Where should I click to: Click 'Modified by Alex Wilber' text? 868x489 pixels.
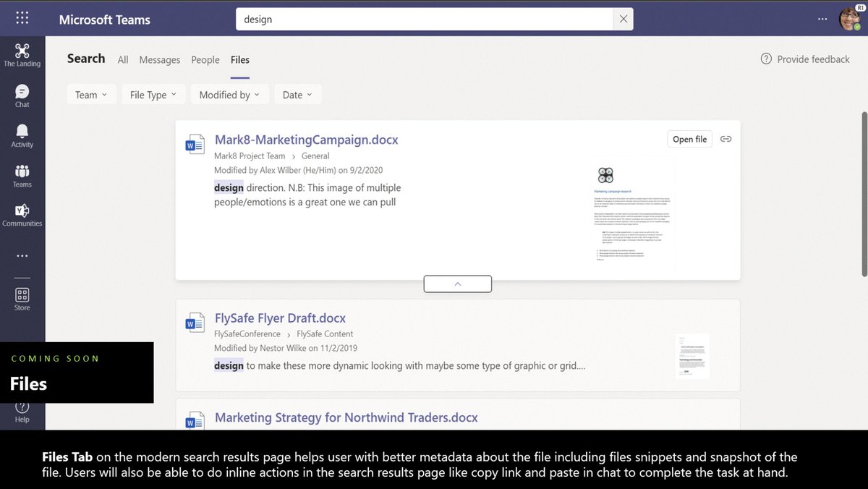point(299,170)
